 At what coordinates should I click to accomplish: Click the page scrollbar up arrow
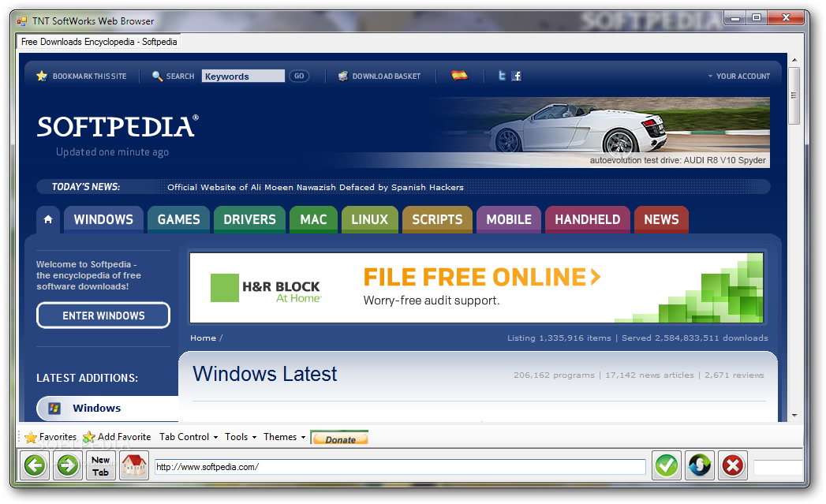coord(794,60)
